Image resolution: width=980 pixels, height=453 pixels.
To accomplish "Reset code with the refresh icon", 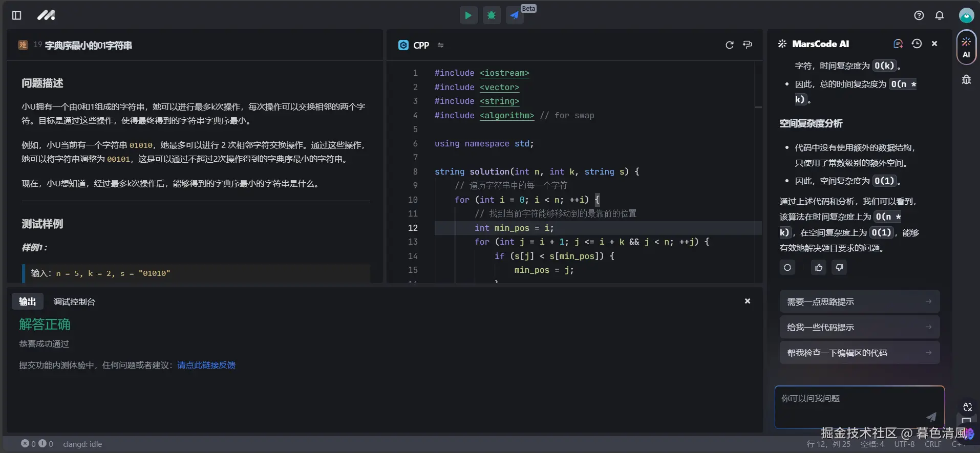I will [730, 45].
